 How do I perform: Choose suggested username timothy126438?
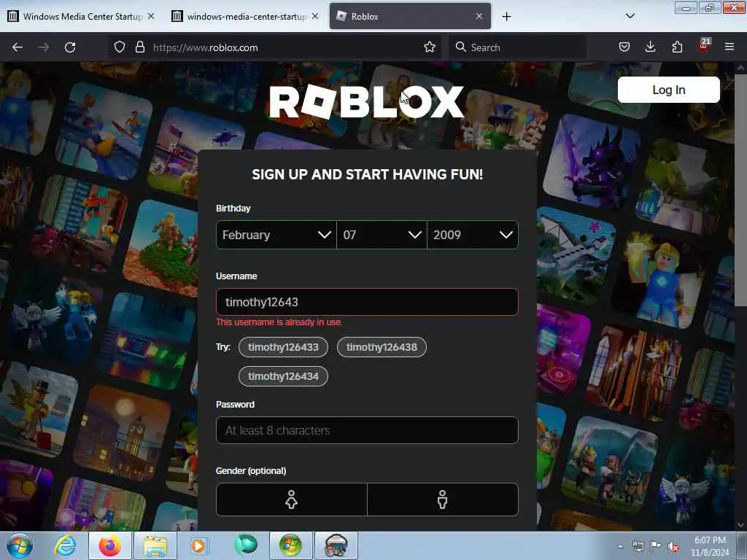[x=382, y=347]
